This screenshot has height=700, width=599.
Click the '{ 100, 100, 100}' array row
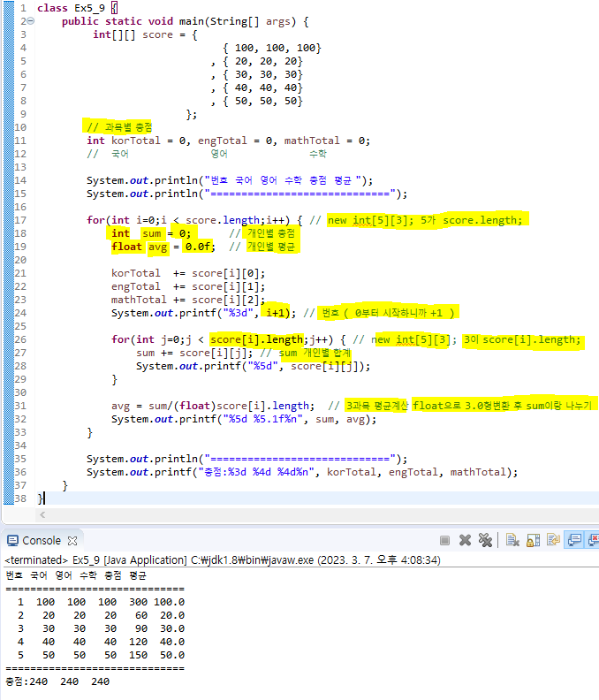coord(272,48)
